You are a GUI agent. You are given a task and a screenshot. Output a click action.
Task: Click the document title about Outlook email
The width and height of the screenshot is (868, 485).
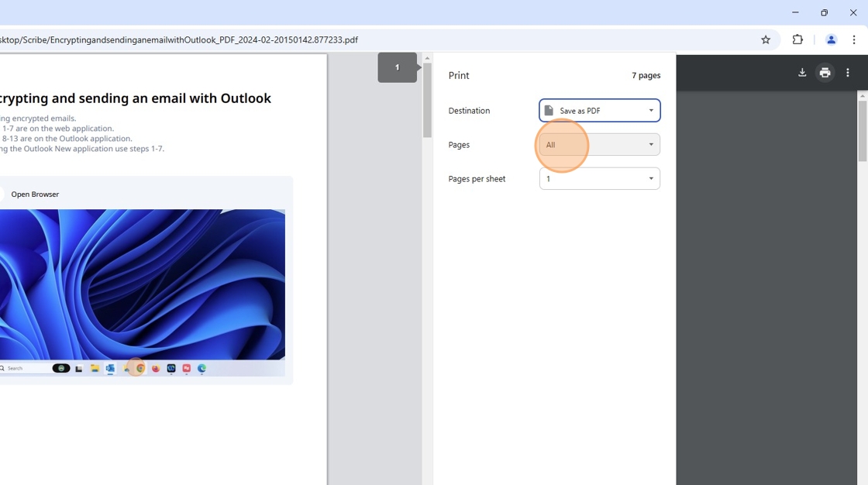136,98
